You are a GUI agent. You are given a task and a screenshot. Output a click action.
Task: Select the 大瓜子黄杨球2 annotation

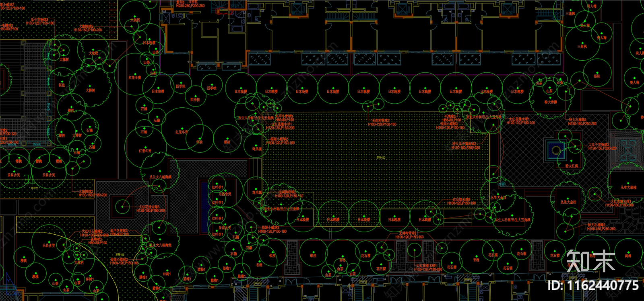599,145
